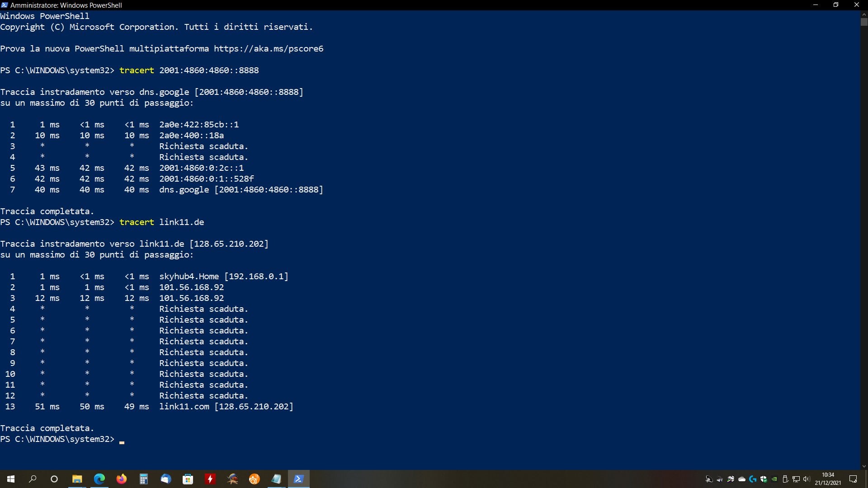Select the active PowerShell taskbar icon
The height and width of the screenshot is (488, 868).
coord(298,479)
